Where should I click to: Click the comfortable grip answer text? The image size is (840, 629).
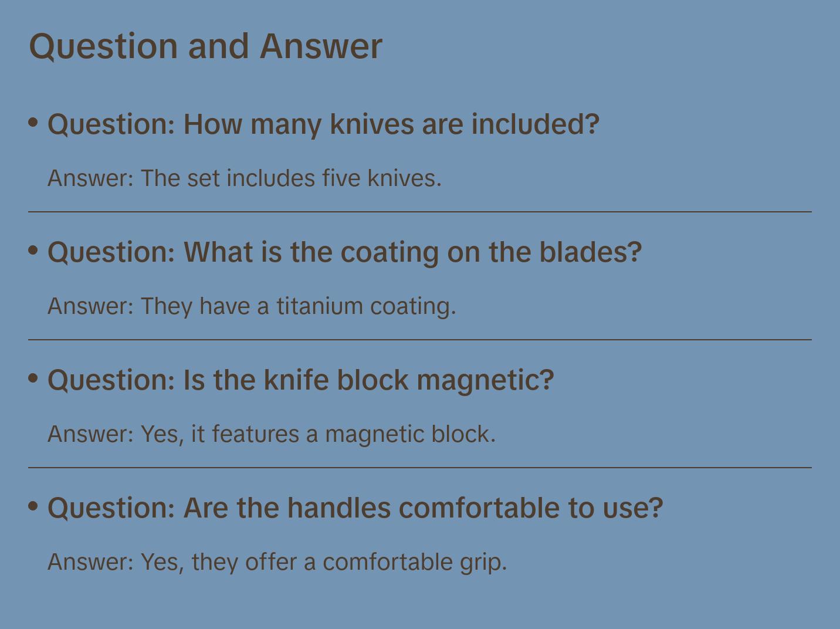click(277, 562)
